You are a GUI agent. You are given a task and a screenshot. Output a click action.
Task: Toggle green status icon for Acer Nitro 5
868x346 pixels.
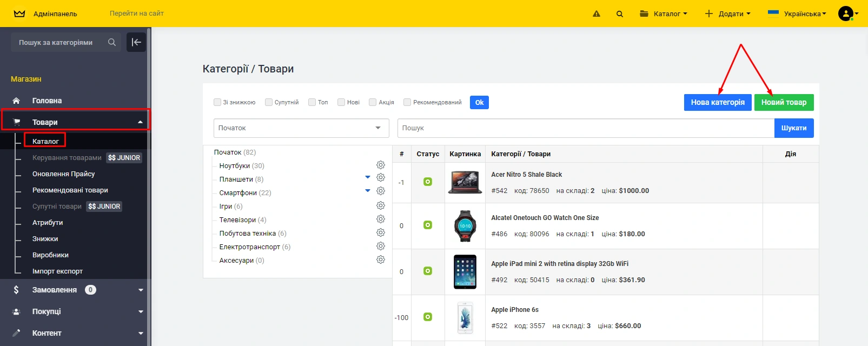click(428, 182)
